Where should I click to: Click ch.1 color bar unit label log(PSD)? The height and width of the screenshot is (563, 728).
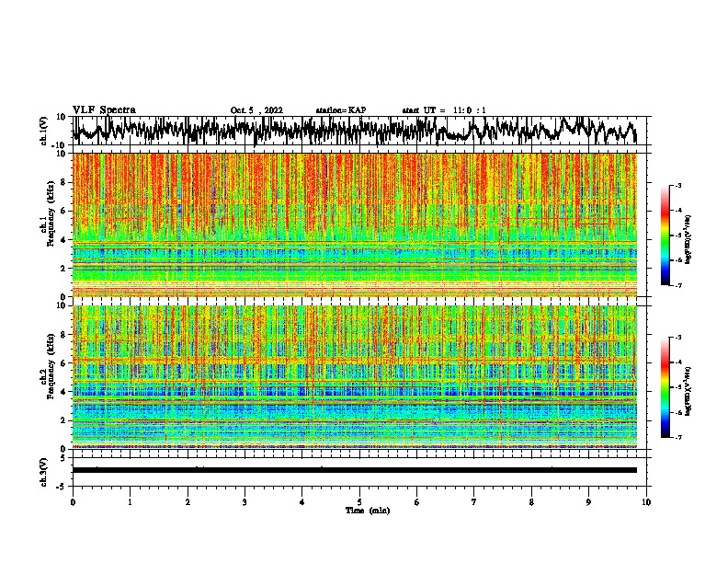coord(688,240)
